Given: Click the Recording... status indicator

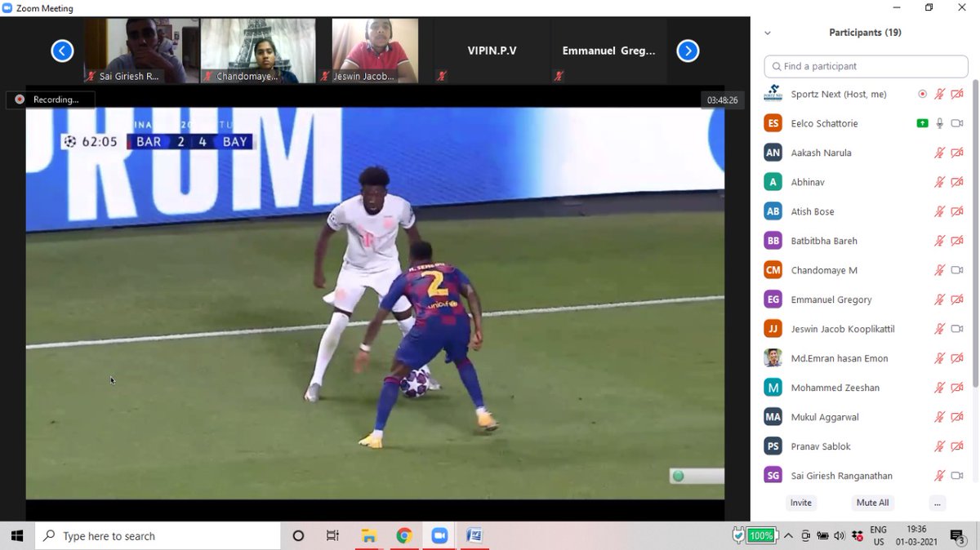Looking at the screenshot, I should [x=51, y=100].
